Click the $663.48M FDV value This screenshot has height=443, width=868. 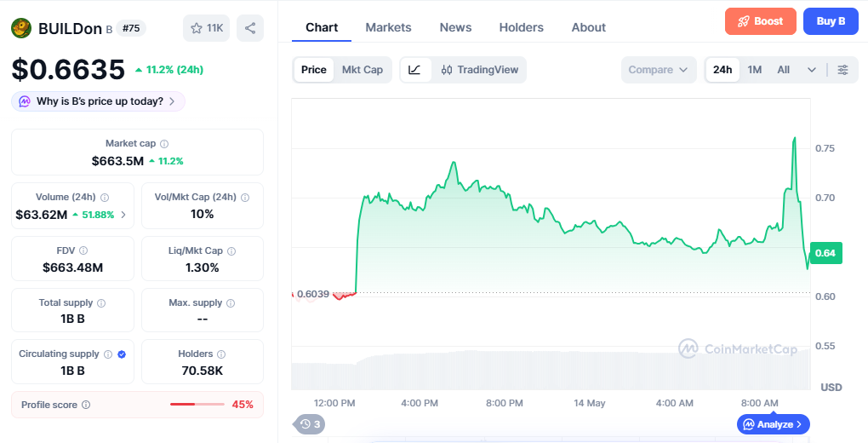tap(72, 268)
